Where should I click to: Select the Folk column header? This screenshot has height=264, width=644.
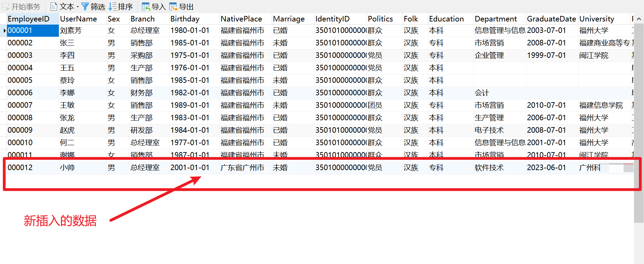415,19
